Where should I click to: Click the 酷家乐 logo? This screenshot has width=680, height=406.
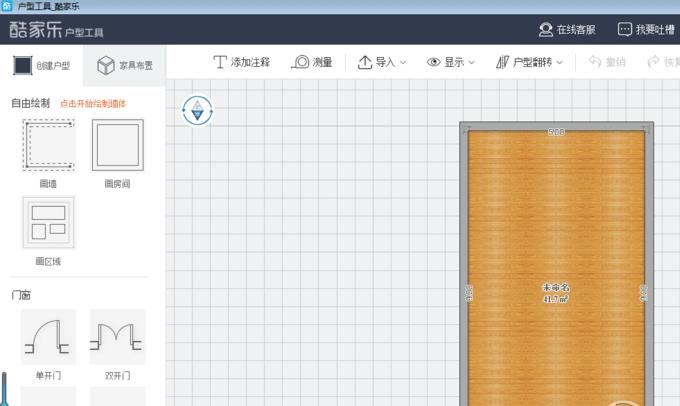point(36,29)
